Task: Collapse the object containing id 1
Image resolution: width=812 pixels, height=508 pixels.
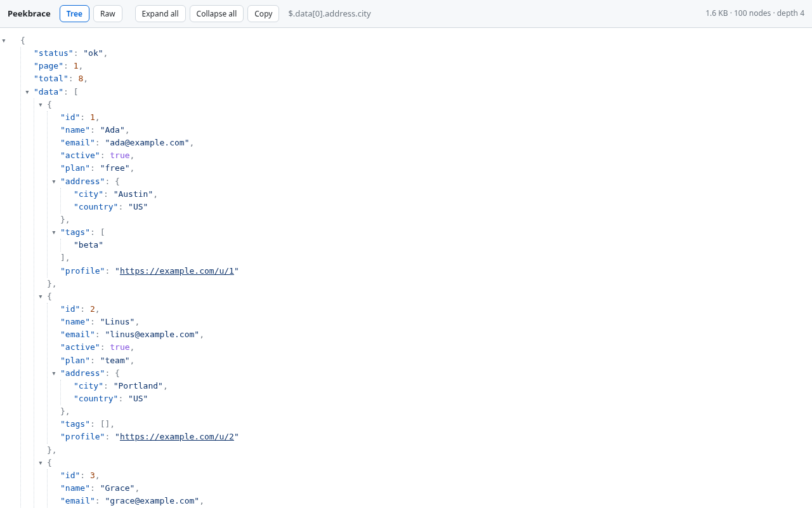Action: (x=41, y=105)
